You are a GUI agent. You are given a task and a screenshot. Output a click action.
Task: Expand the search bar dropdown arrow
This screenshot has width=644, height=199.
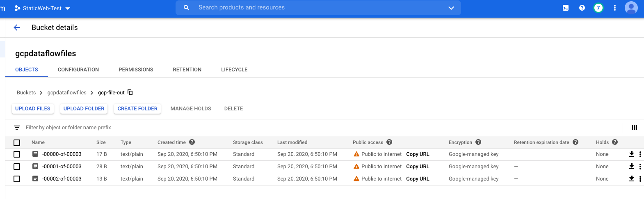pyautogui.click(x=451, y=8)
